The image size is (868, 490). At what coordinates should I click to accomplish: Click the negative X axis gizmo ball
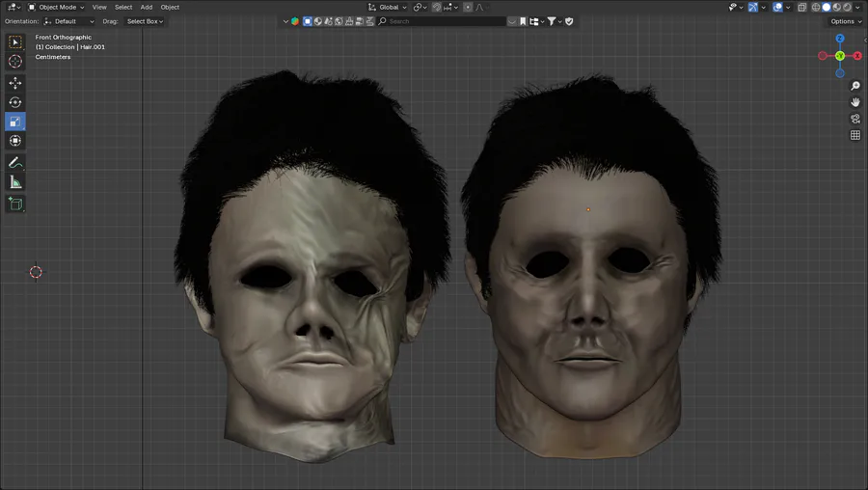823,56
